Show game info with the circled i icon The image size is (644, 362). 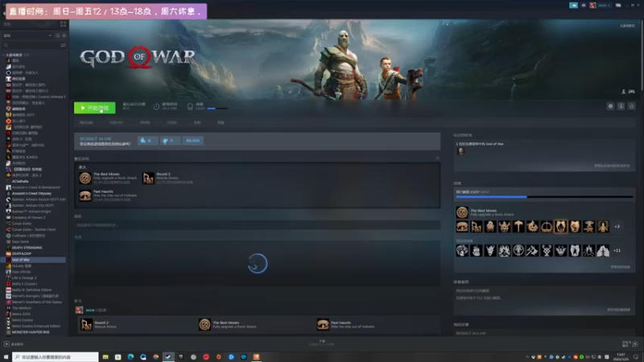pyautogui.click(x=621, y=106)
